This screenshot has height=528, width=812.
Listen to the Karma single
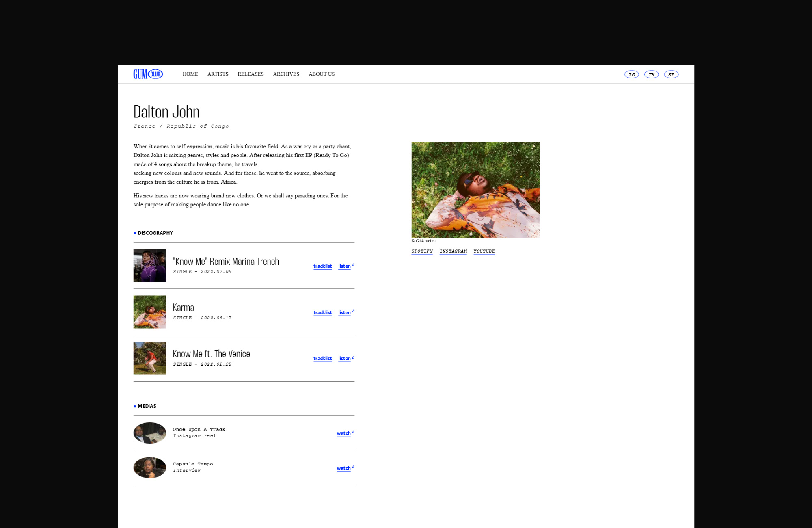[x=345, y=312]
